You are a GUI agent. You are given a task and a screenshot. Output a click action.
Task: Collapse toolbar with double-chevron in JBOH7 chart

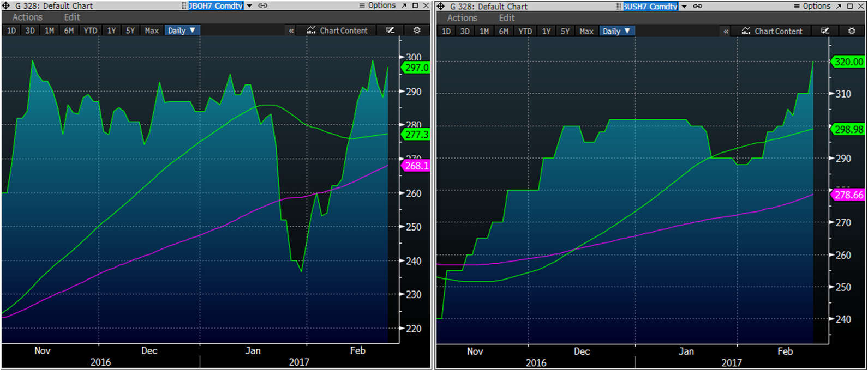(291, 31)
